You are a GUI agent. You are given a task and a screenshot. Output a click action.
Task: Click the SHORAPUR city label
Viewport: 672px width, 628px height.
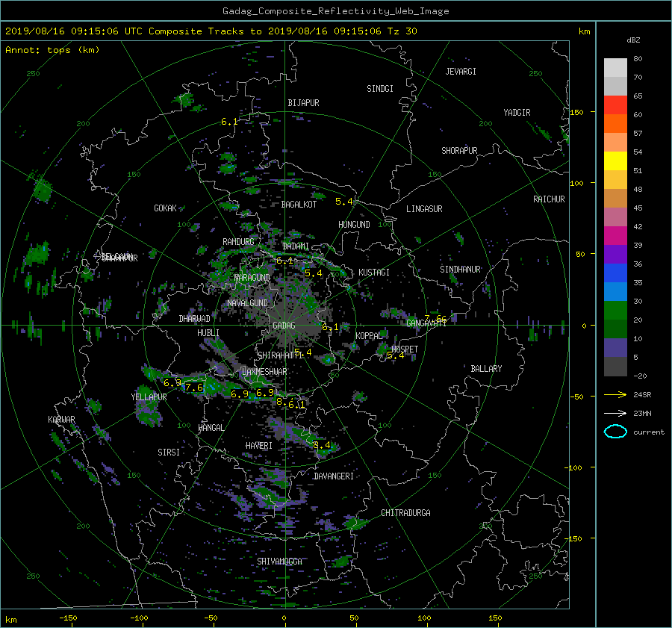tap(459, 151)
